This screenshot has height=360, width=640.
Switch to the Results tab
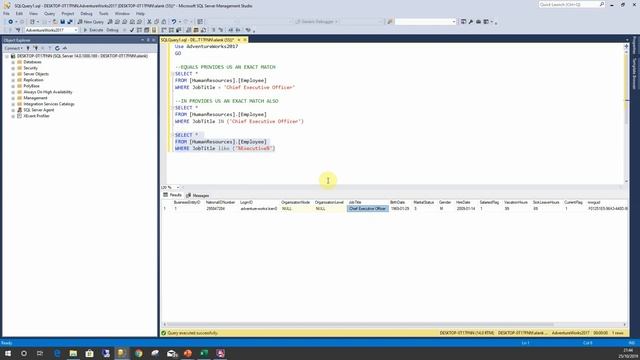pos(173,195)
